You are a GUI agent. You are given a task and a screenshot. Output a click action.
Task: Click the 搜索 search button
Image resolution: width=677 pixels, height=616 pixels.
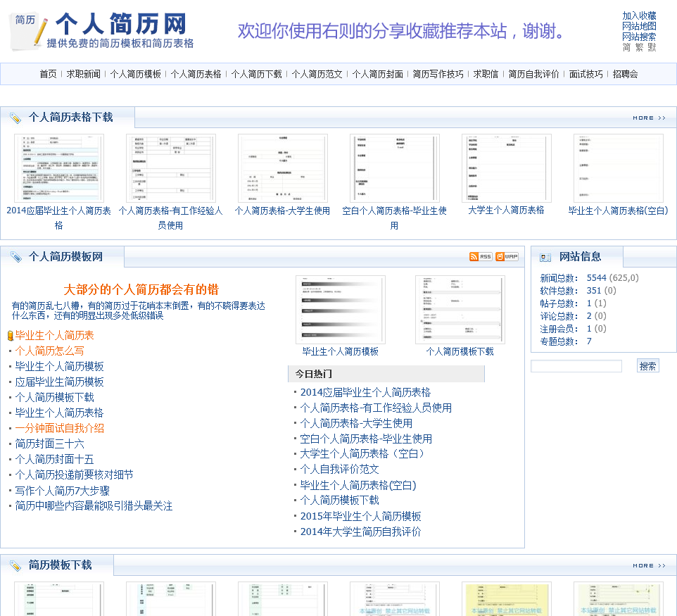click(647, 366)
